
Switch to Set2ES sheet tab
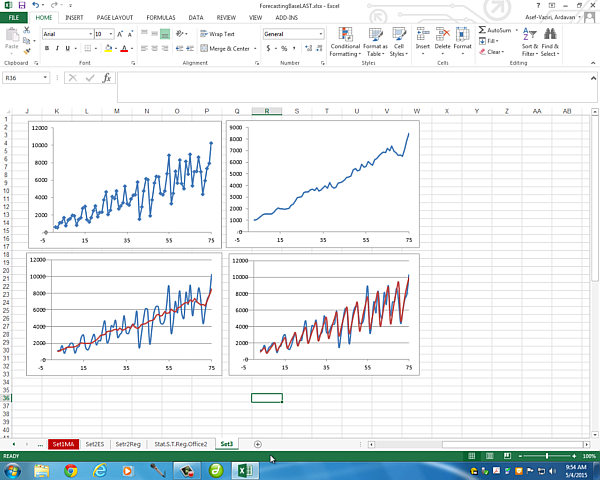click(95, 444)
